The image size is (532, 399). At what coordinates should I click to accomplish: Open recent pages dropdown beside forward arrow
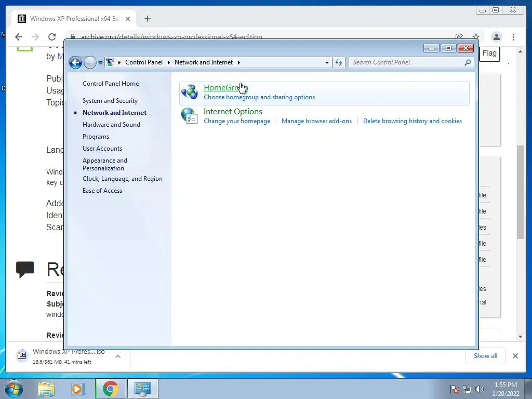click(100, 63)
